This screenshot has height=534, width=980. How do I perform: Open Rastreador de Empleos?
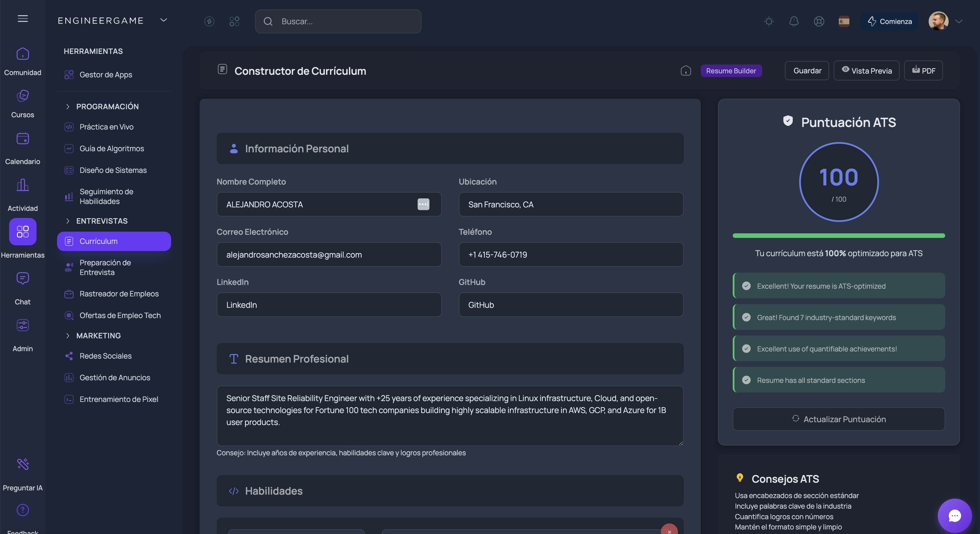tap(119, 294)
